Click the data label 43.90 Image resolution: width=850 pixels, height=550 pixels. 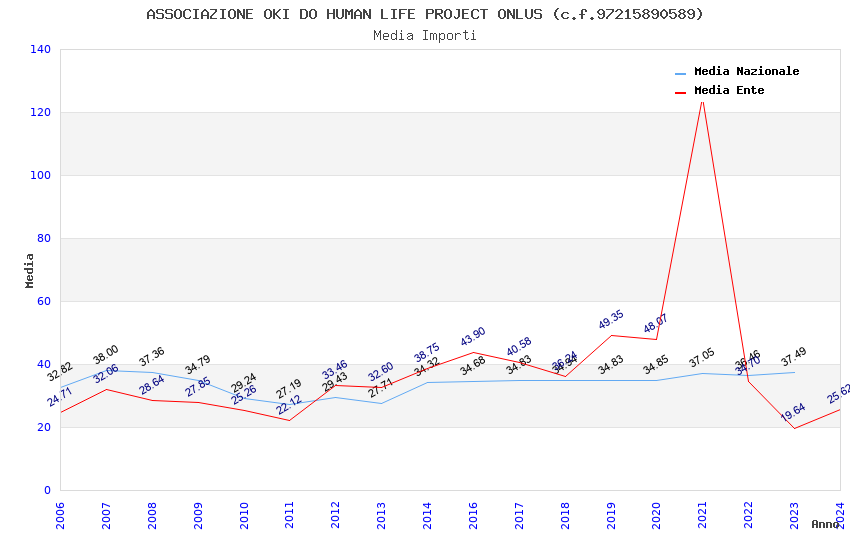point(473,337)
